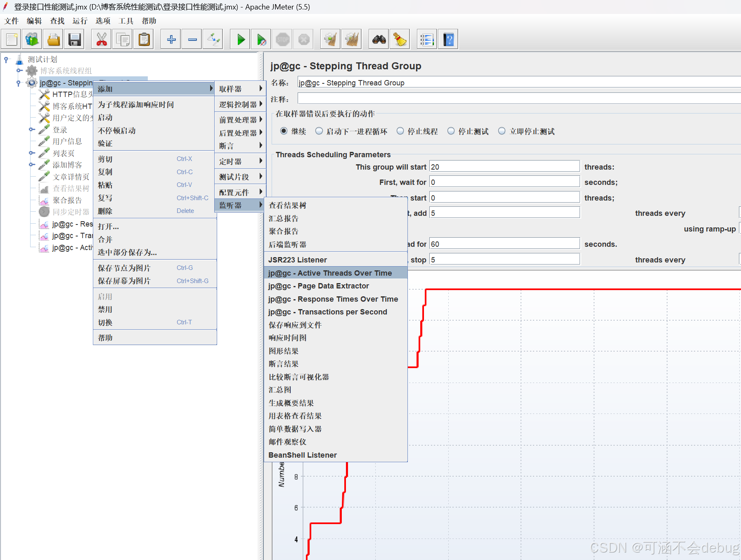Click the Clear all results icon
The image size is (741, 560).
click(x=352, y=40)
